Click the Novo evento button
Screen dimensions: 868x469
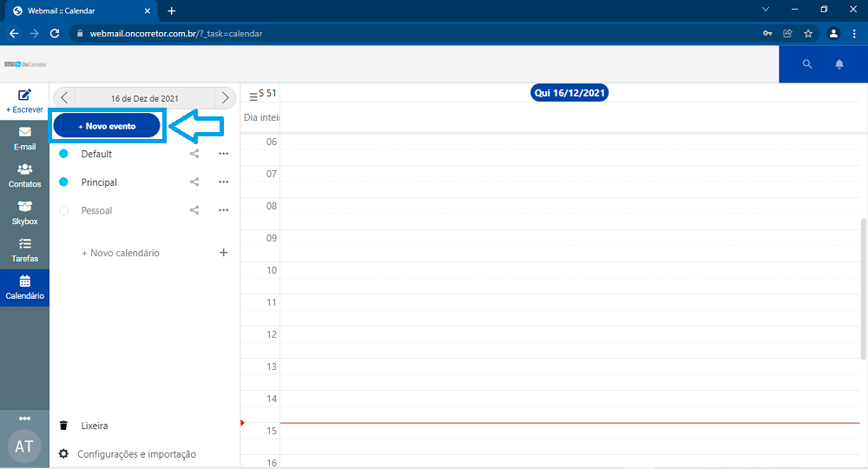pyautogui.click(x=108, y=126)
